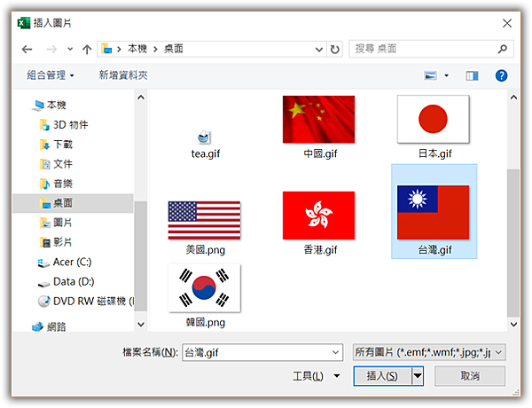Click the file list scroll up arrow

tap(513, 98)
